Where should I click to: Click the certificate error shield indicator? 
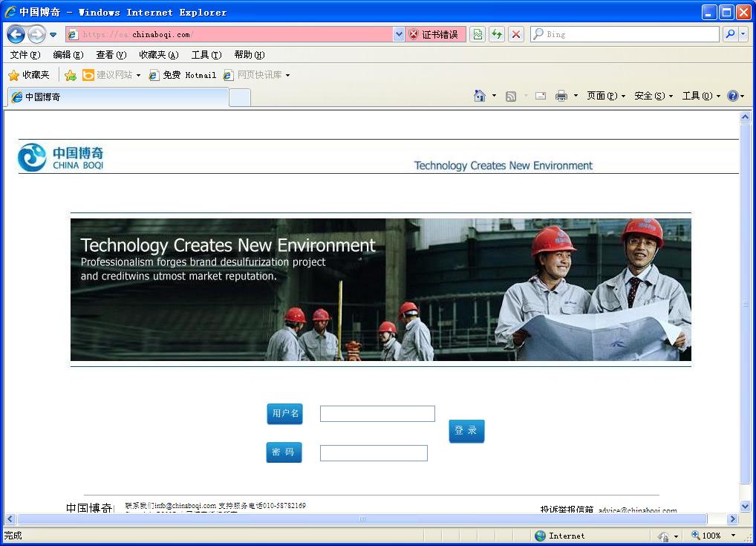436,34
